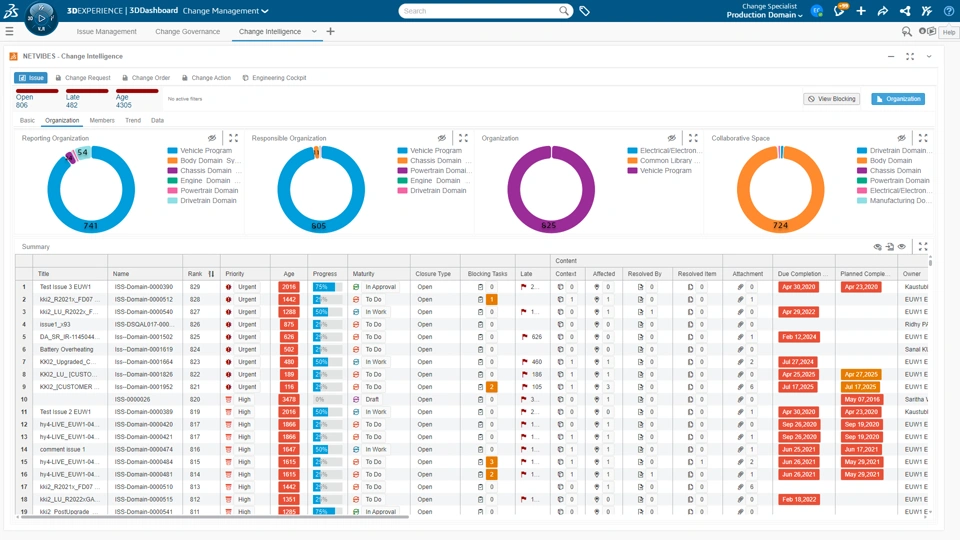960x540 pixels.
Task: Click Vehicle Program swatch in Reporting Organization legend
Action: tap(173, 151)
